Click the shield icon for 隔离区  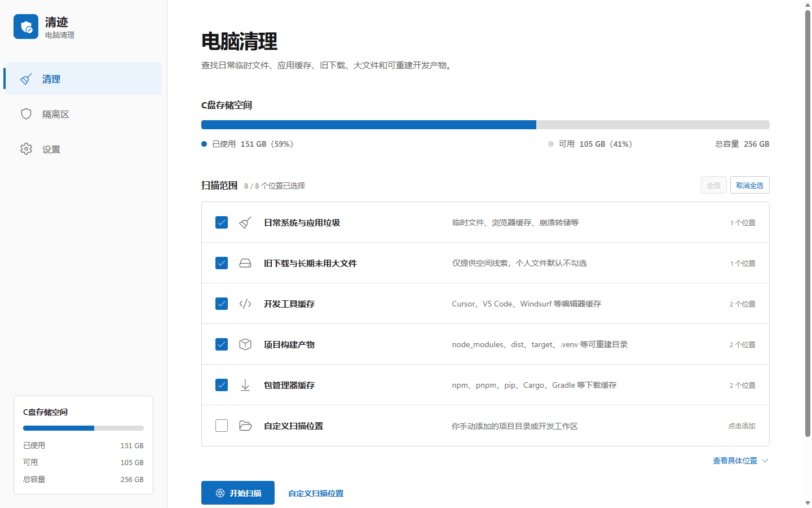(26, 114)
